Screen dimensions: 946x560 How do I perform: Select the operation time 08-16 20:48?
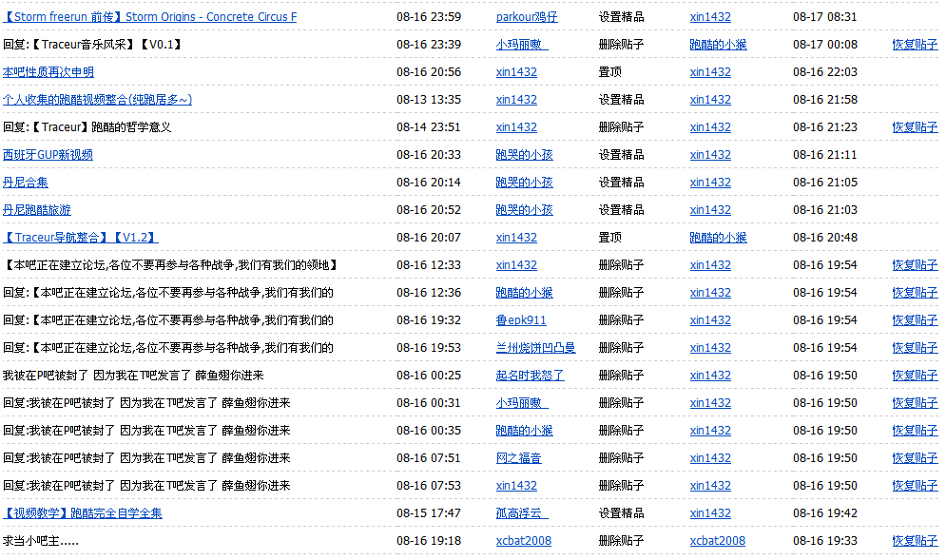tap(824, 238)
